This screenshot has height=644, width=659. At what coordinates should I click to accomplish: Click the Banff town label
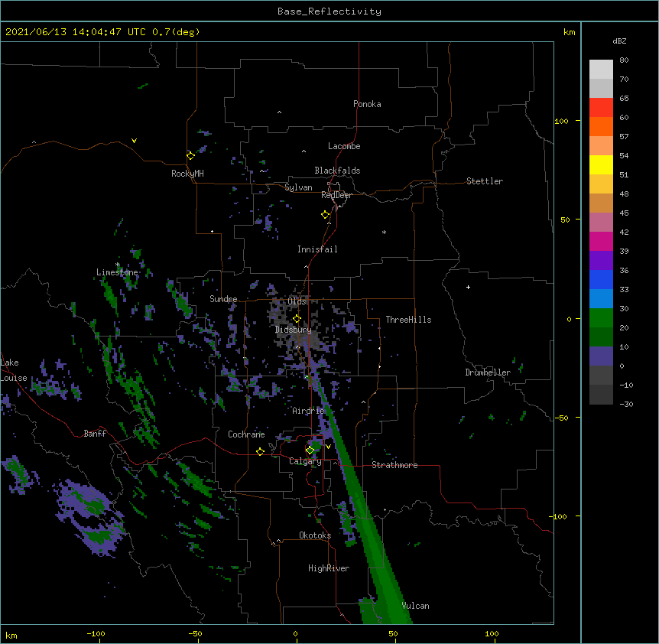click(x=95, y=434)
